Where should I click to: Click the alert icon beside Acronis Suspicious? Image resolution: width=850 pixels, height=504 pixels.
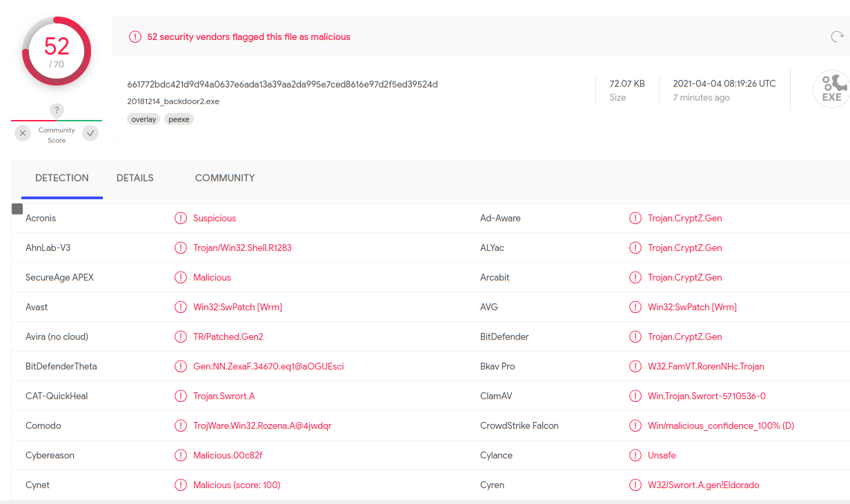[181, 219]
